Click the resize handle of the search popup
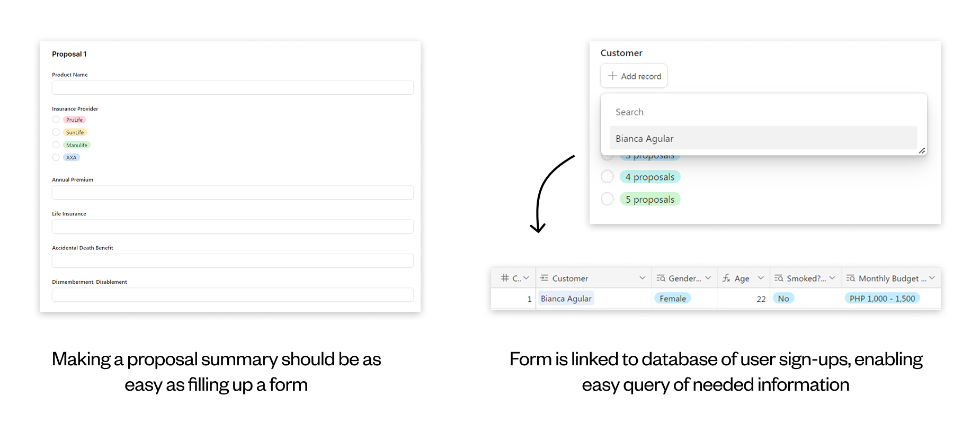 (x=922, y=151)
